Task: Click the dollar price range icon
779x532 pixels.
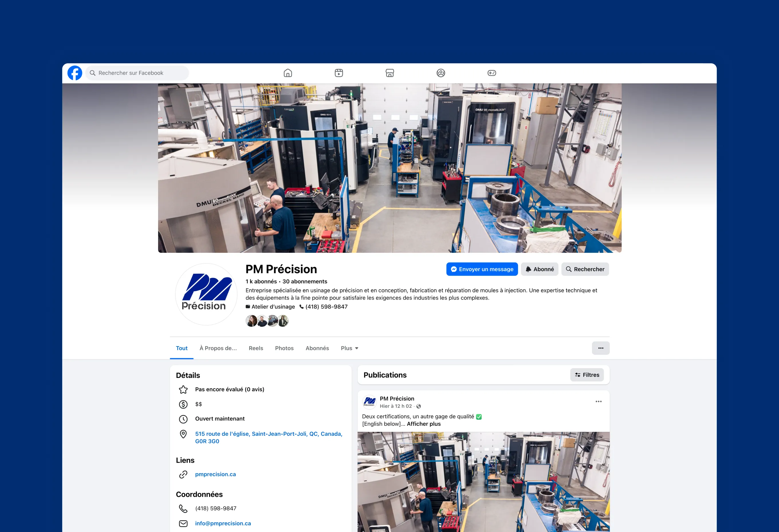Action: point(183,404)
